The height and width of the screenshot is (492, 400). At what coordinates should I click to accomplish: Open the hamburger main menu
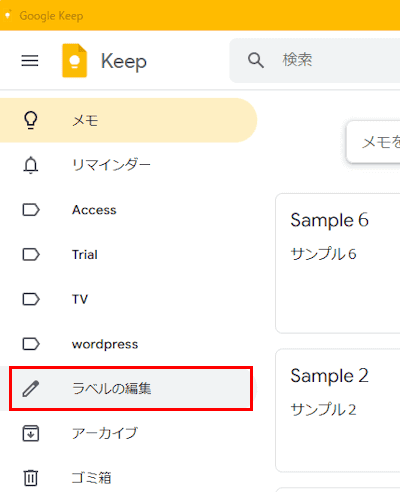pyautogui.click(x=30, y=61)
